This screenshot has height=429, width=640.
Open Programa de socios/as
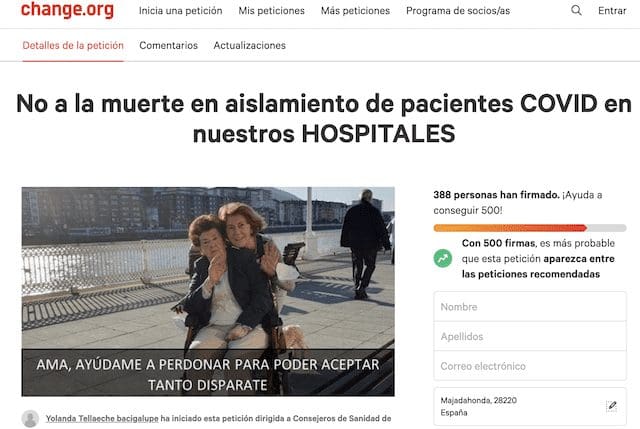(x=458, y=11)
